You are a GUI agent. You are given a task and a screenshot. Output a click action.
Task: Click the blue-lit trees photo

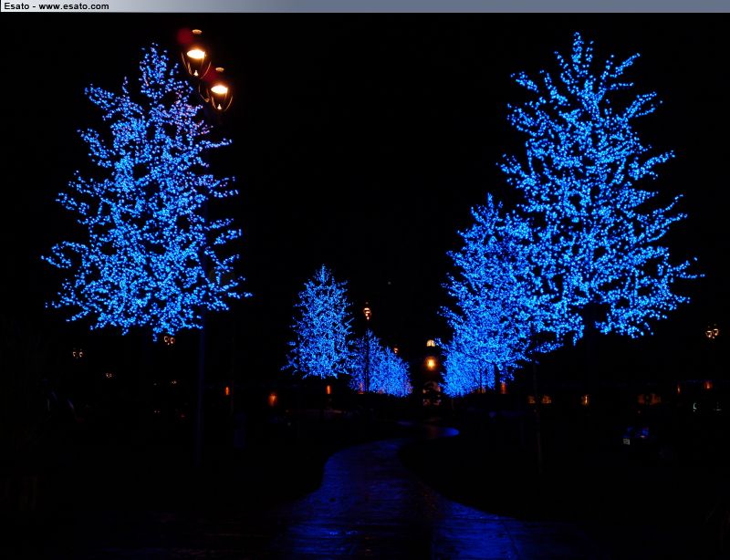coord(365,286)
